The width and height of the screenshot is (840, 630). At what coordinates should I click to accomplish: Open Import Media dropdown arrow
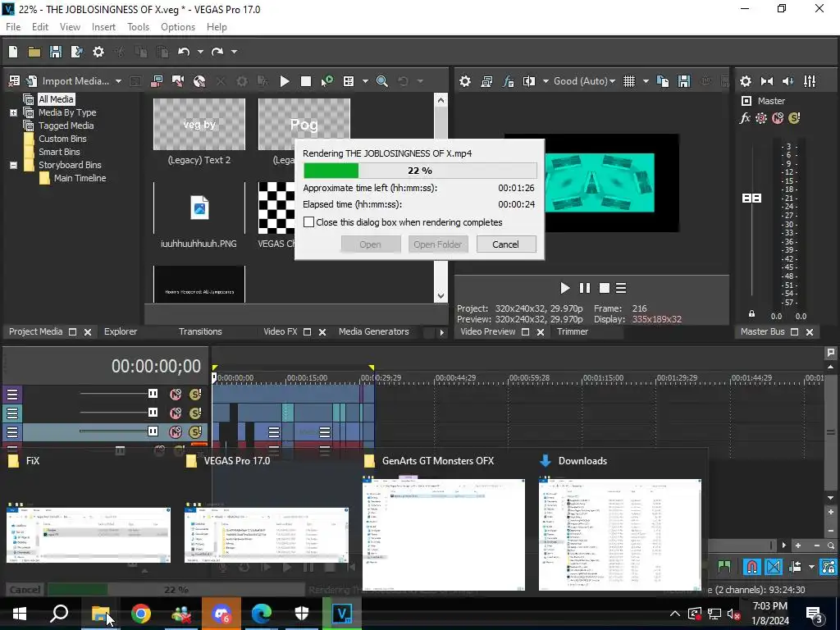point(118,81)
